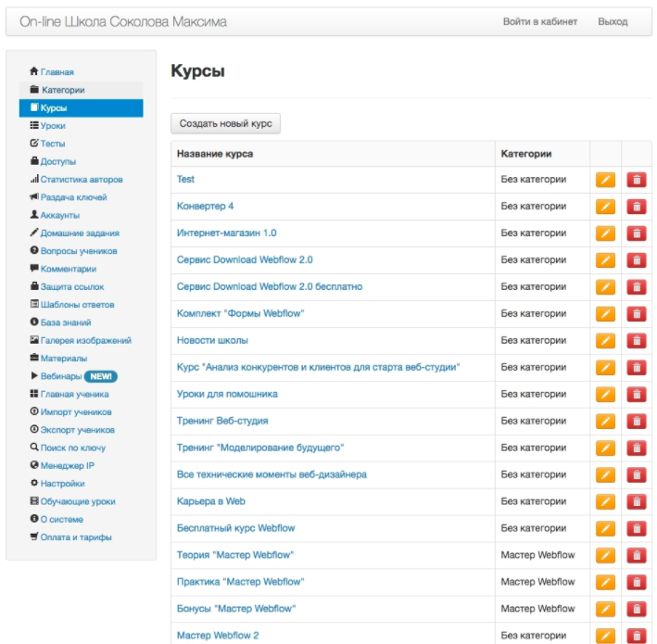Open Уроки in the sidebar menu

click(x=53, y=126)
